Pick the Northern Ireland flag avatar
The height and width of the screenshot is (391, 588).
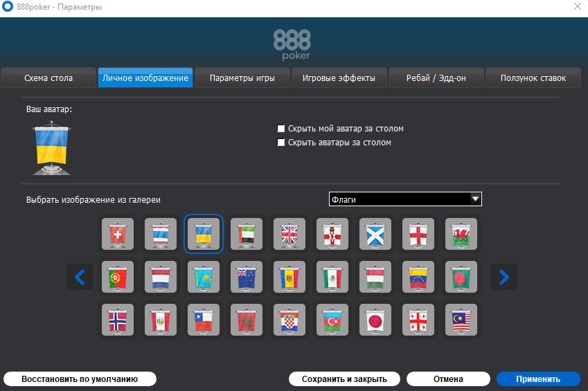pyautogui.click(x=332, y=234)
